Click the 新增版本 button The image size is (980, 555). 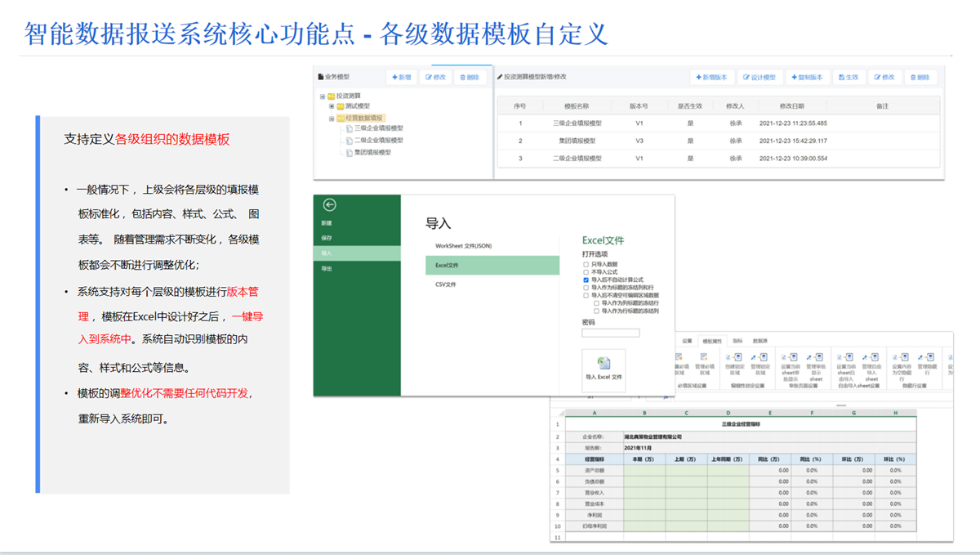coord(712,77)
